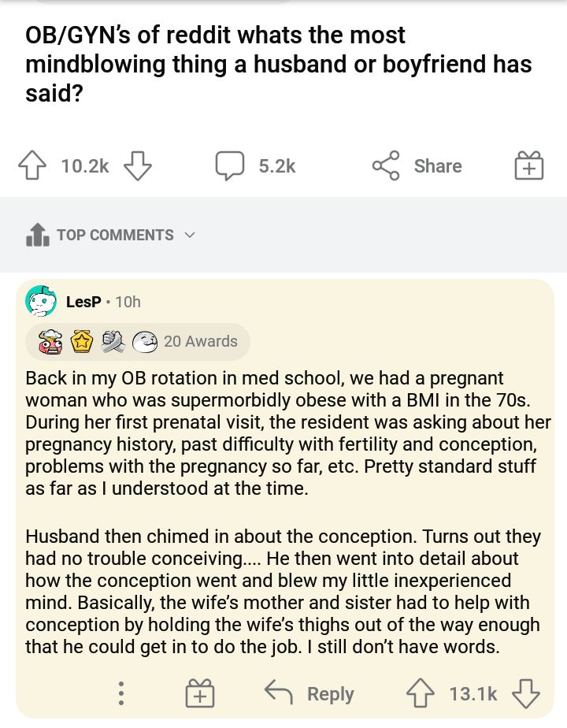The image size is (567, 728).
Task: Downvote LesP's comment
Action: pyautogui.click(x=524, y=693)
